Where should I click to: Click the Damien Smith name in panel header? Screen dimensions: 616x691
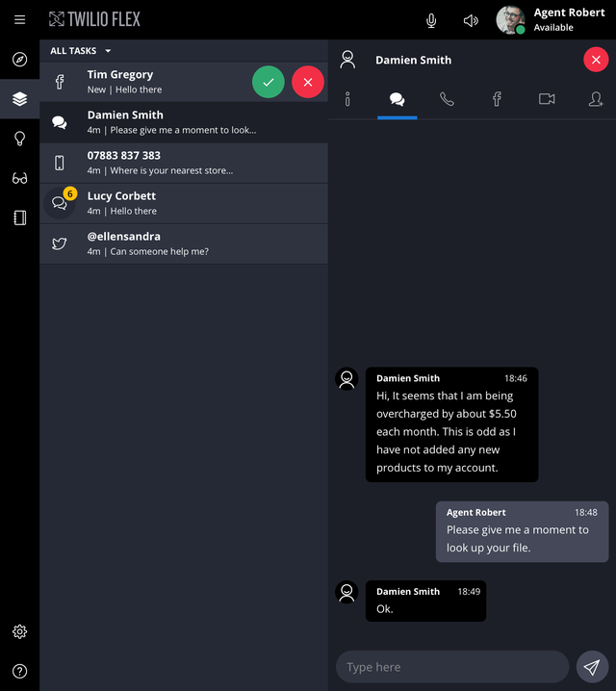point(413,60)
